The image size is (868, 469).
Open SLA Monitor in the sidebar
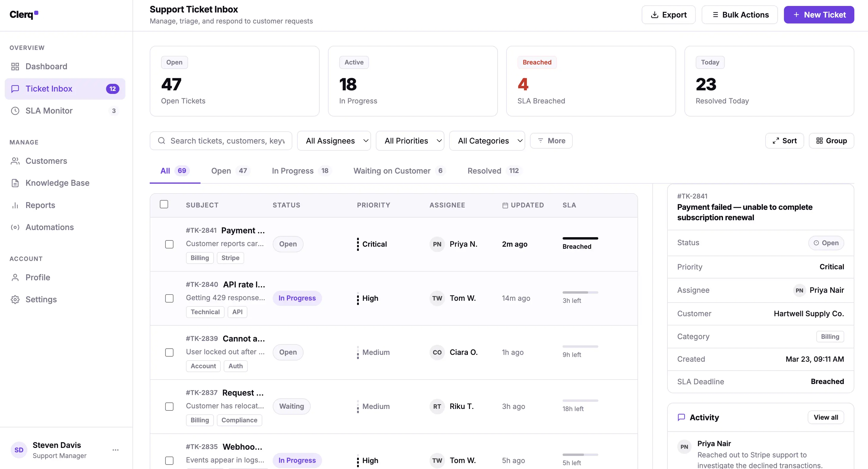[65, 111]
